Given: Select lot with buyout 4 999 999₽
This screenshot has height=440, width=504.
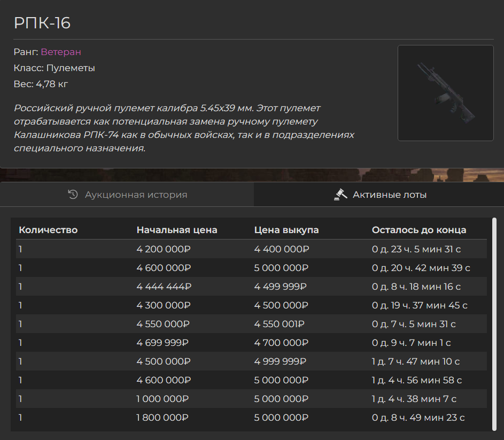Looking at the screenshot, I should point(251,361).
